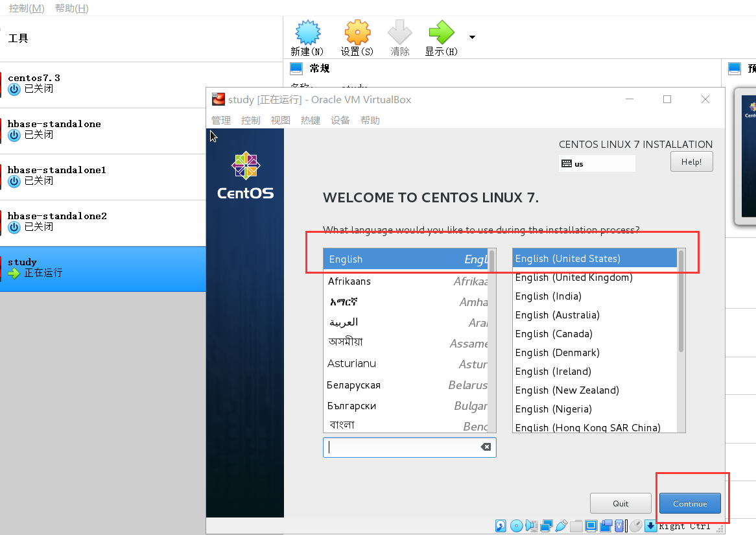The height and width of the screenshot is (535, 756).
Task: Open the Settings (设置) gear icon
Action: click(357, 32)
